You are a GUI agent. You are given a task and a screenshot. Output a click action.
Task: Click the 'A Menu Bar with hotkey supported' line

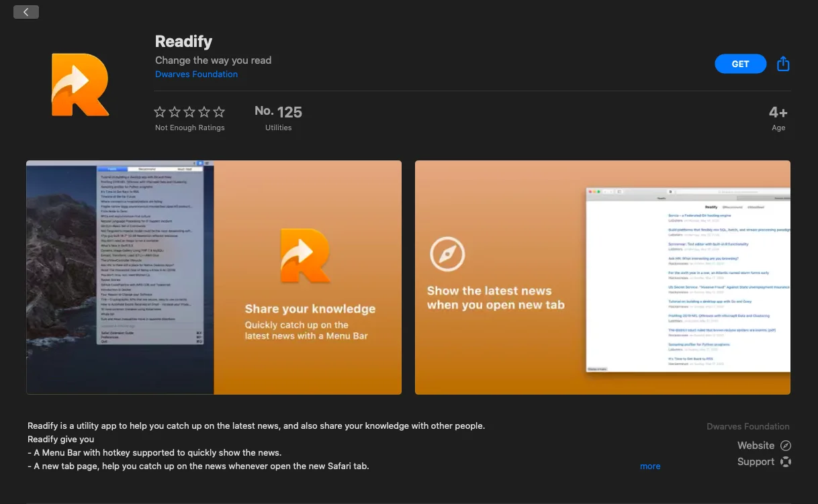tap(154, 453)
